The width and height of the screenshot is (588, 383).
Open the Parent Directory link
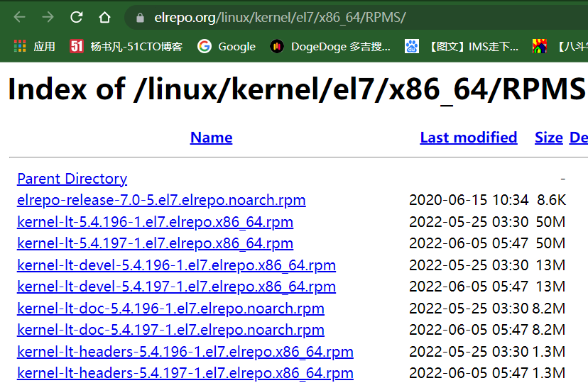[72, 179]
